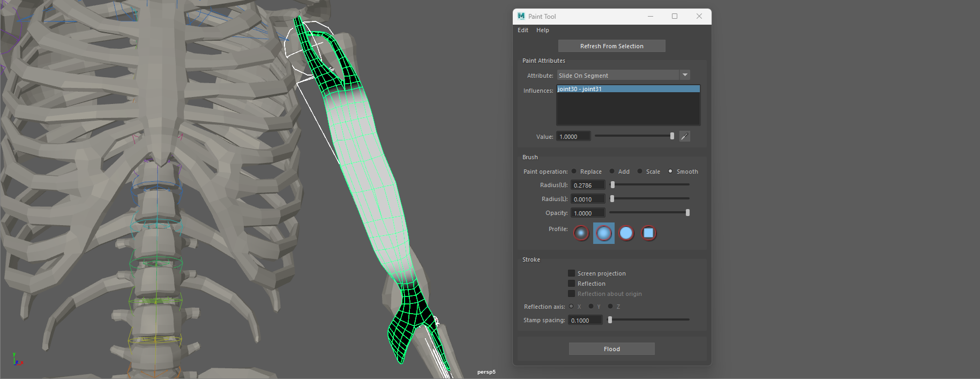Viewport: 980px width, 379px height.
Task: Select the Replace paint operation
Action: pyautogui.click(x=574, y=172)
